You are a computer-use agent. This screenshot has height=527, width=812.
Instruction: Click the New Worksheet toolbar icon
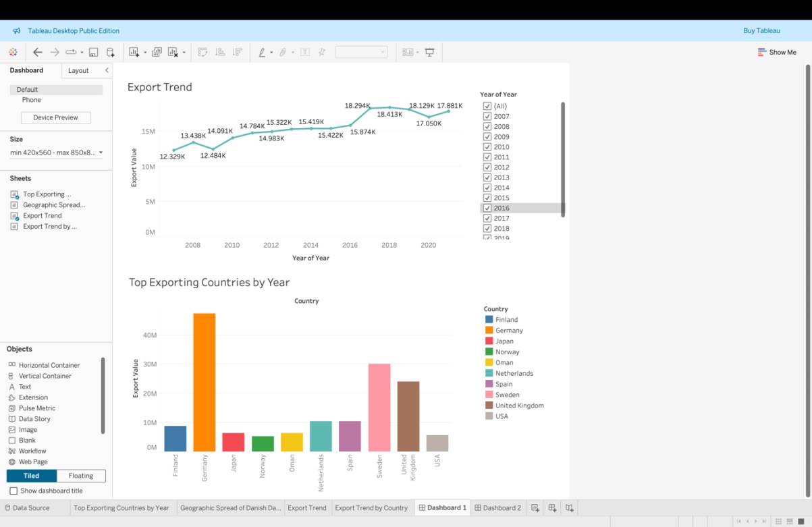(x=134, y=52)
